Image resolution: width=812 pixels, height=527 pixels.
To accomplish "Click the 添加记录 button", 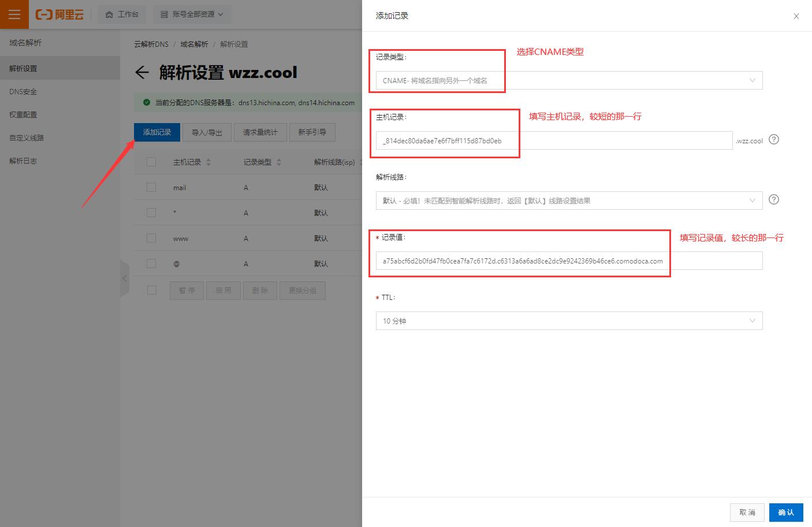I will [x=157, y=132].
